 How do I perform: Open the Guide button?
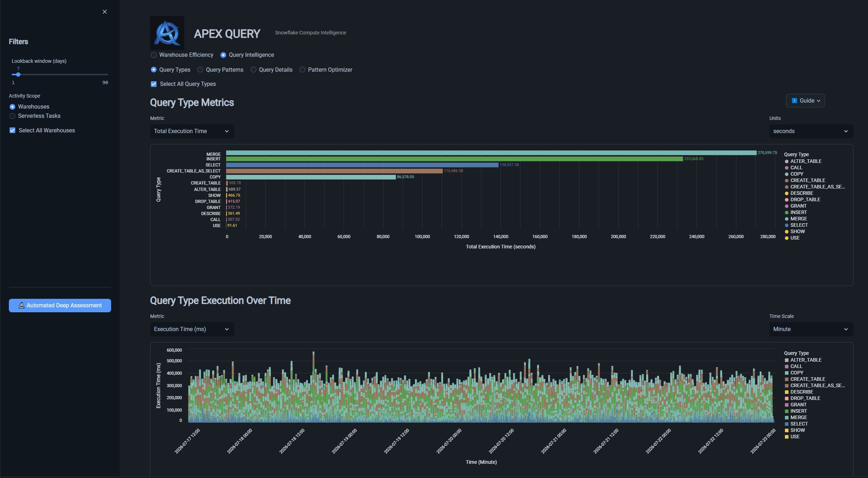pyautogui.click(x=805, y=101)
